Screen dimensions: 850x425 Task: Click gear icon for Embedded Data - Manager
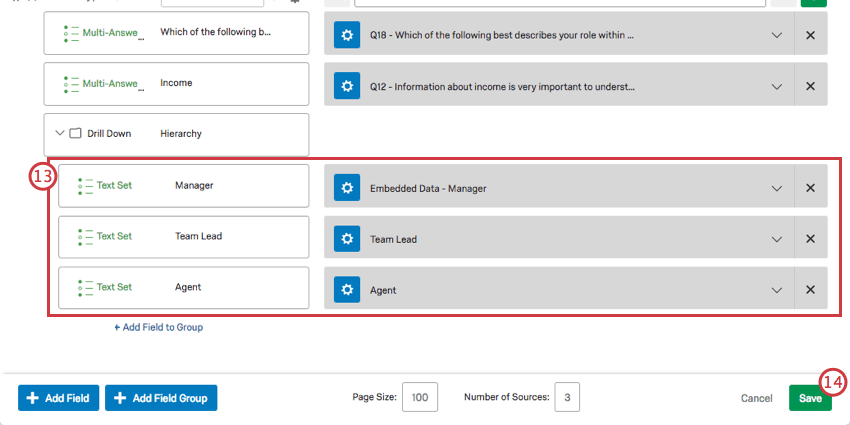click(347, 188)
